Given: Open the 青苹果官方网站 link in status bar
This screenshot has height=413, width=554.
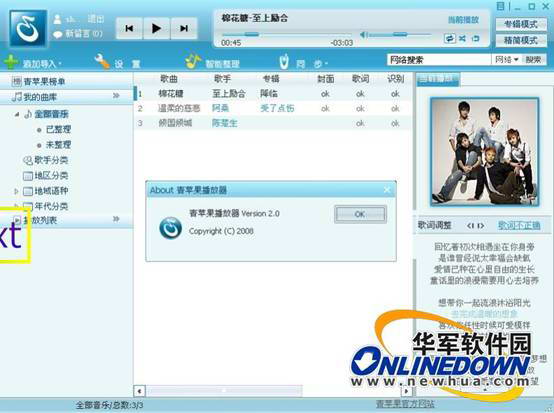Looking at the screenshot, I should (405, 405).
